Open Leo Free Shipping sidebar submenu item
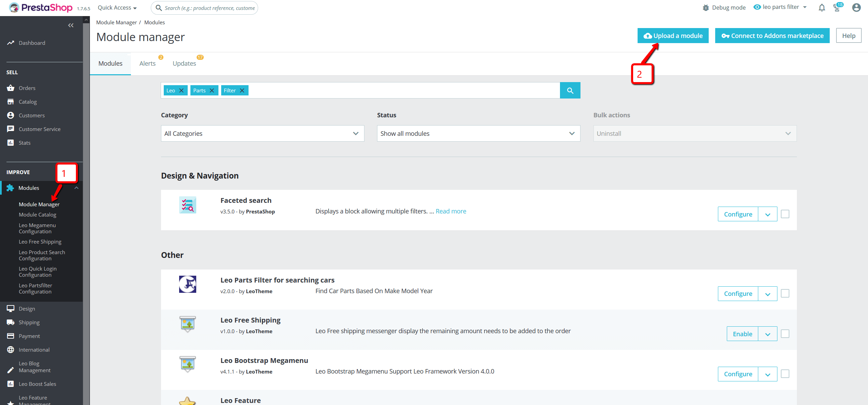 (x=40, y=241)
